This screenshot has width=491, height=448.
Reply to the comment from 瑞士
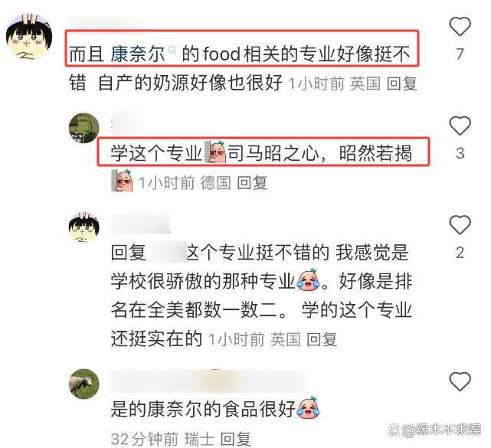coord(235,439)
